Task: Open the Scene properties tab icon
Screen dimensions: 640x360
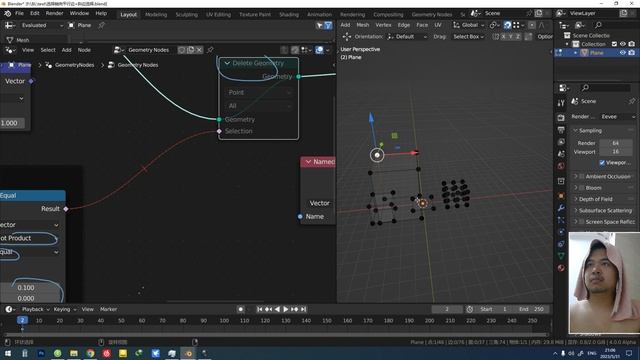Action: [x=561, y=154]
